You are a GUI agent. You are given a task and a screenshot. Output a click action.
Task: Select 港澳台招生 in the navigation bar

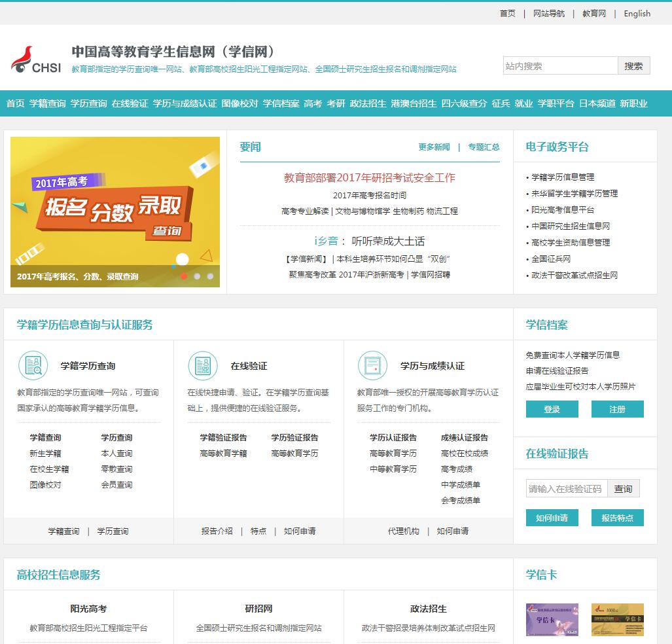point(414,103)
